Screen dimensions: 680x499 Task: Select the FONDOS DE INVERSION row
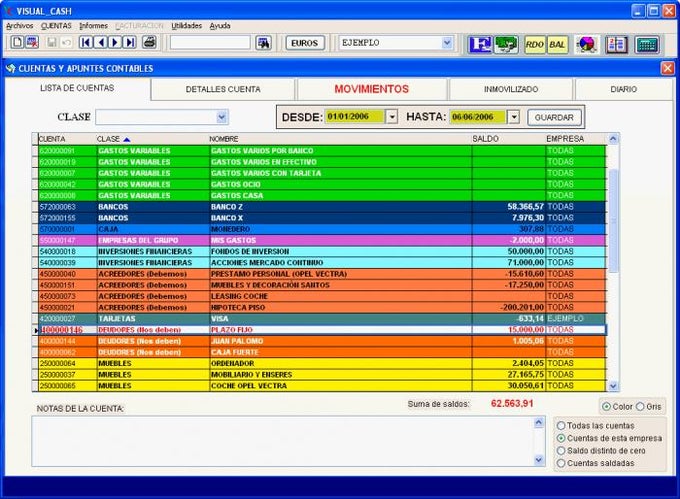pos(322,251)
